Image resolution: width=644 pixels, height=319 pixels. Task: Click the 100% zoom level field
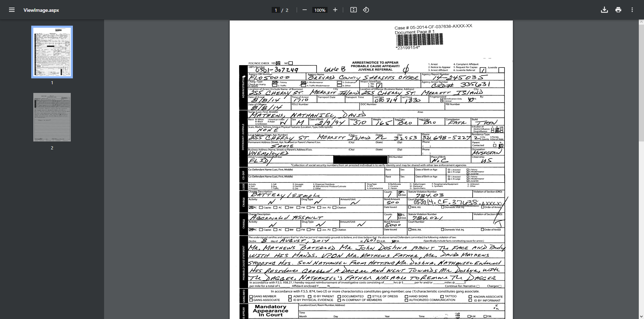320,10
